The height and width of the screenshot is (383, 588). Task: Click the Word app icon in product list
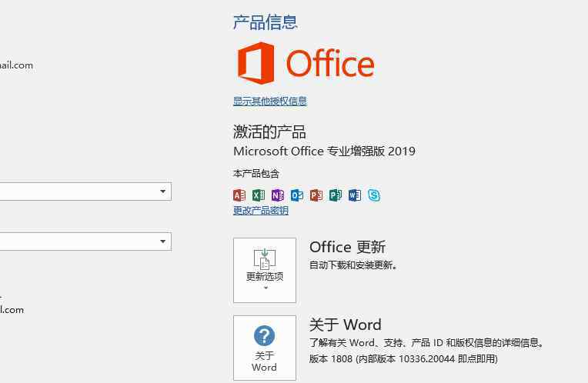355,195
